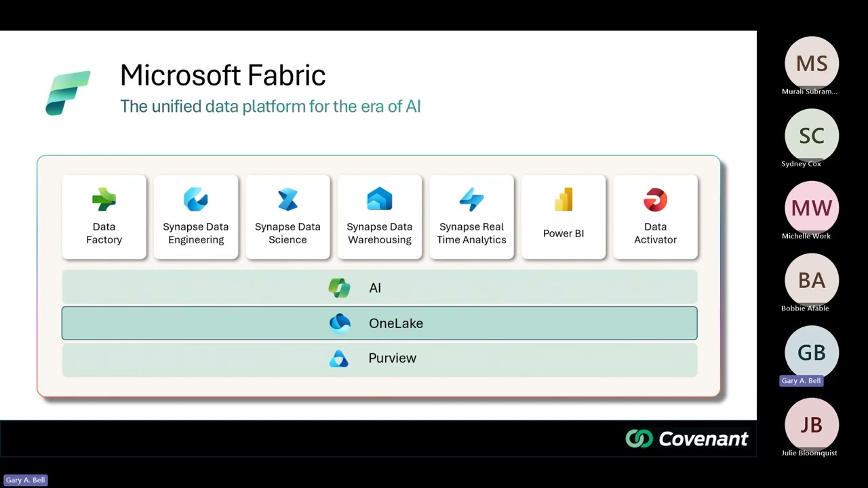868x488 pixels.
Task: Click the 'Covenant' wordmark text
Action: click(703, 439)
